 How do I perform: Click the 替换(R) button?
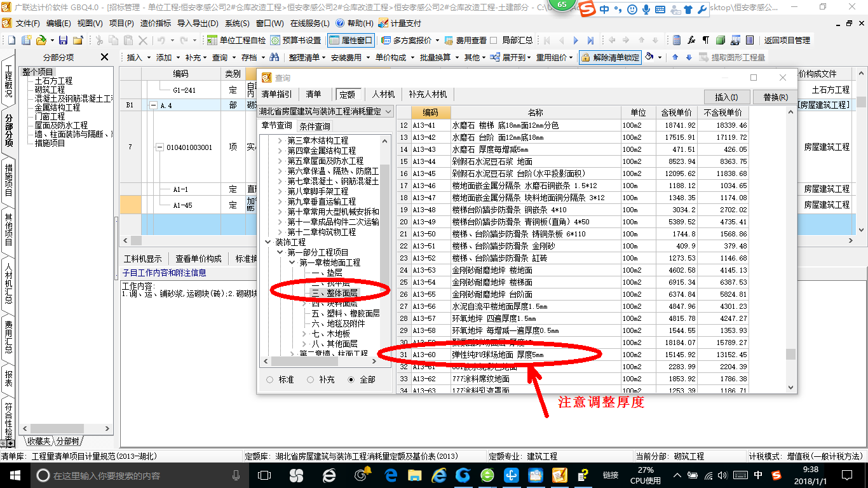775,97
